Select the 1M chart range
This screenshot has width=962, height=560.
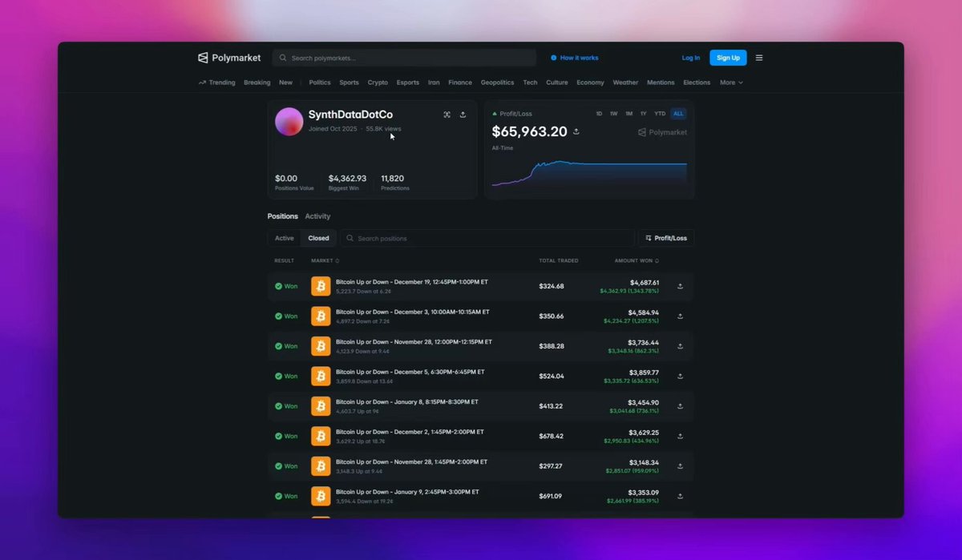point(629,114)
